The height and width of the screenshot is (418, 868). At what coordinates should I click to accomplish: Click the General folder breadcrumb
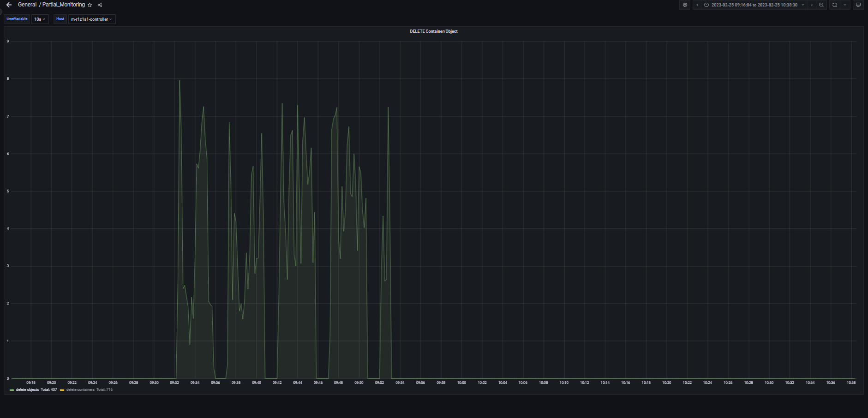[27, 5]
